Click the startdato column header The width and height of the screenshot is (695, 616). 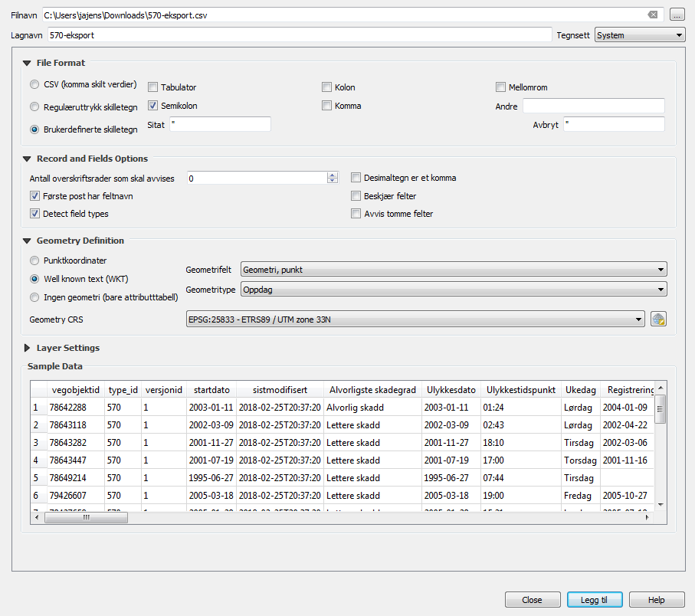pyautogui.click(x=211, y=390)
